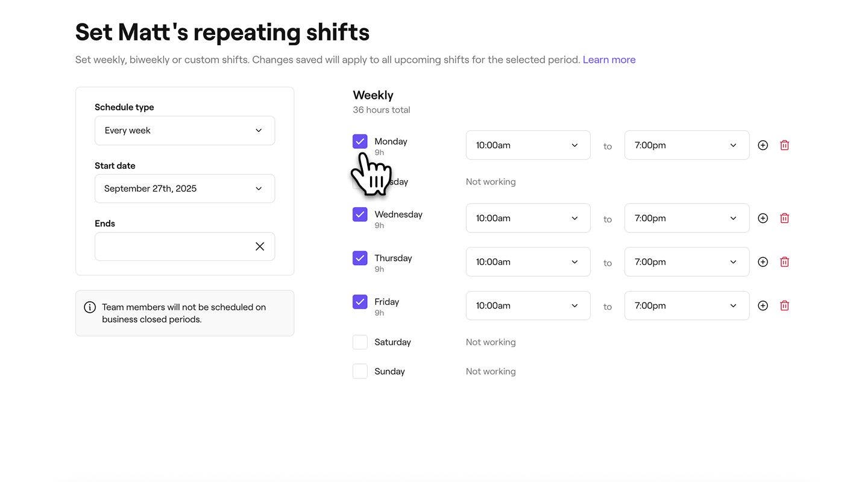Enable the Sunday checkbox
The height and width of the screenshot is (482, 868).
point(360,371)
